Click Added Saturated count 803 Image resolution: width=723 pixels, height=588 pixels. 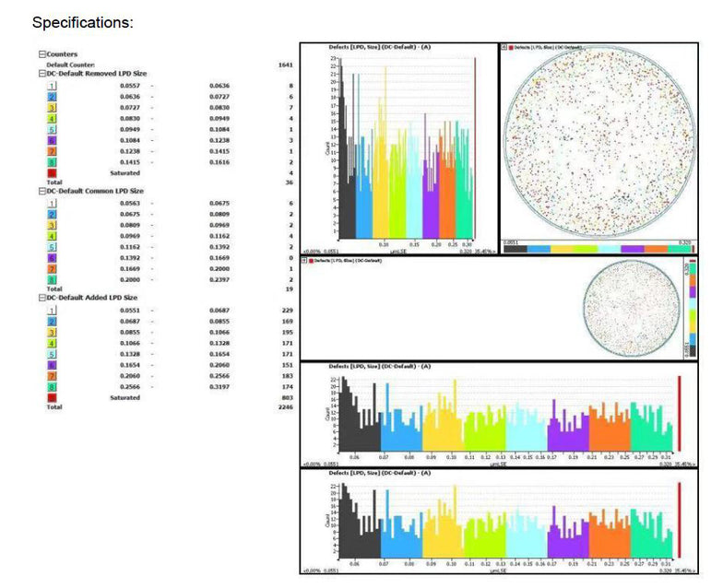(x=288, y=398)
